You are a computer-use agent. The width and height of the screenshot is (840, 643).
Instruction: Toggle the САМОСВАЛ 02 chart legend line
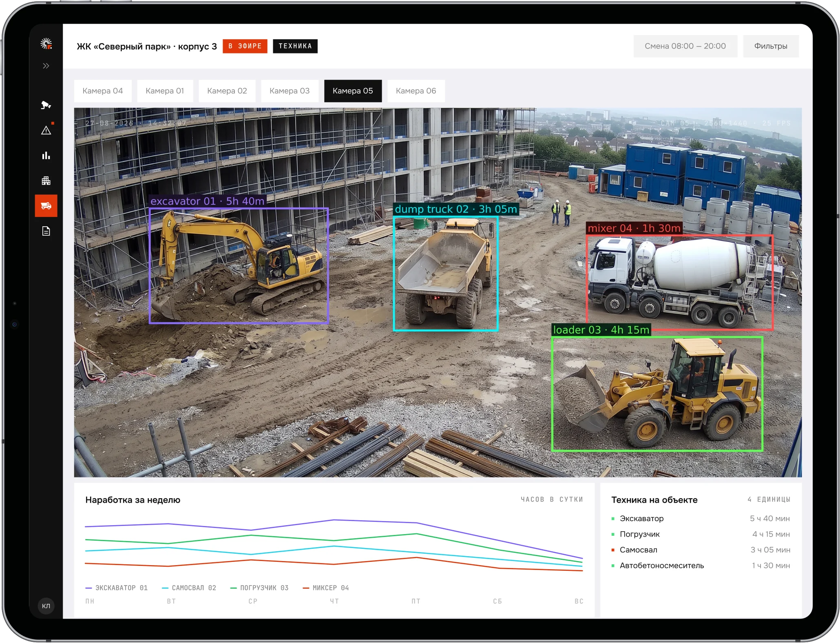[x=189, y=588]
